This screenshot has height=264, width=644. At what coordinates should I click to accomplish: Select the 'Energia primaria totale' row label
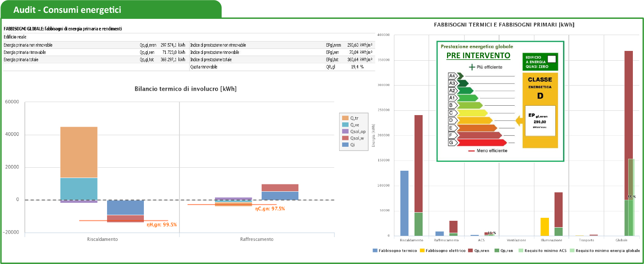pyautogui.click(x=21, y=59)
